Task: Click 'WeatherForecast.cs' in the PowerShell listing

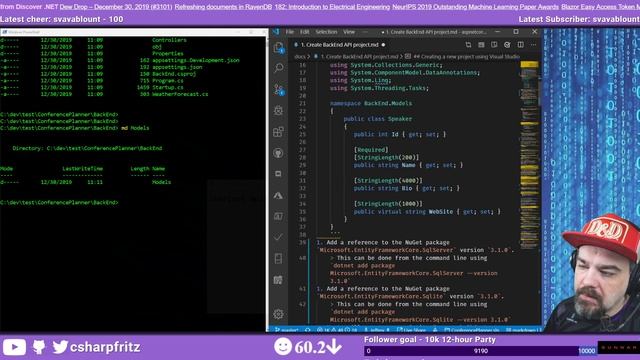Action: [x=180, y=94]
